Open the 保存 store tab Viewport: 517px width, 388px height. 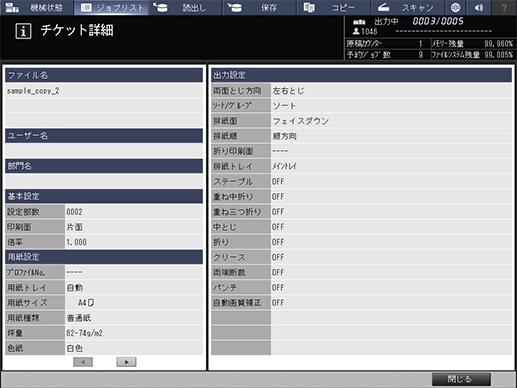(259, 7)
